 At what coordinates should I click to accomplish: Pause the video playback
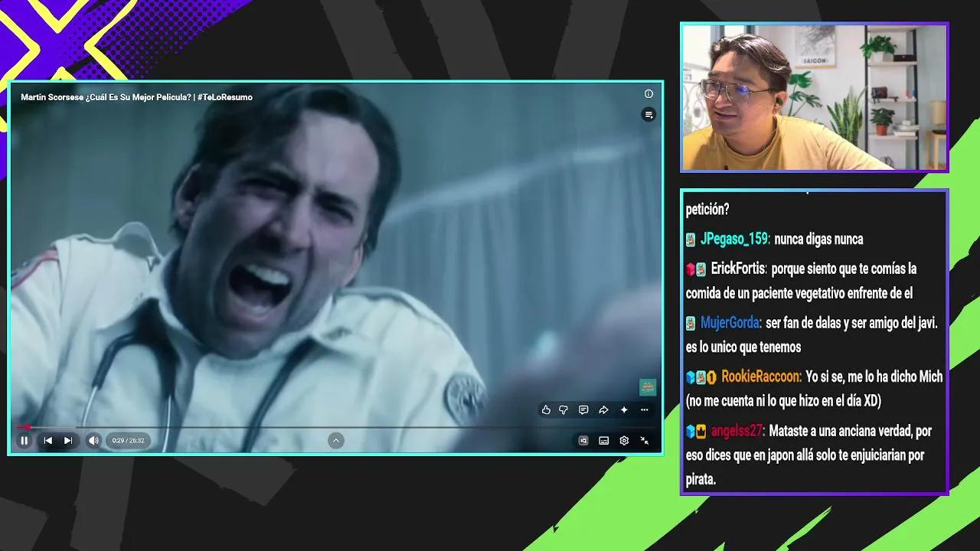tap(24, 440)
